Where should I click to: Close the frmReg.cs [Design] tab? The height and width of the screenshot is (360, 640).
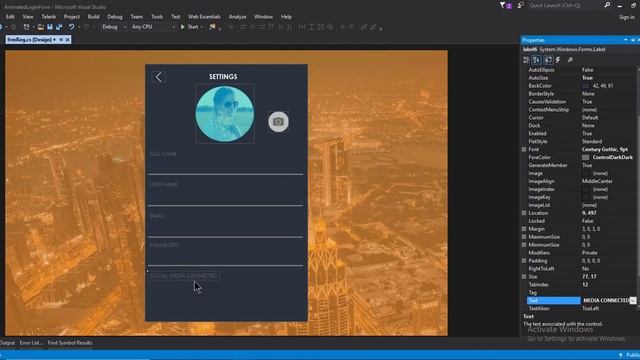68,40
